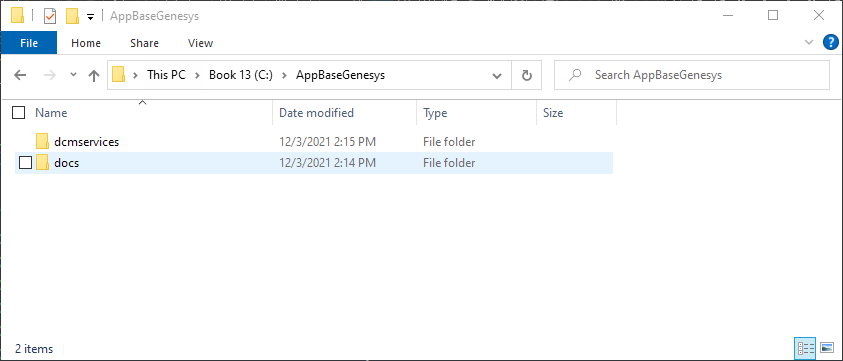843x361 pixels.
Task: Click the Properties icon in quick access toolbar
Action: pos(49,16)
